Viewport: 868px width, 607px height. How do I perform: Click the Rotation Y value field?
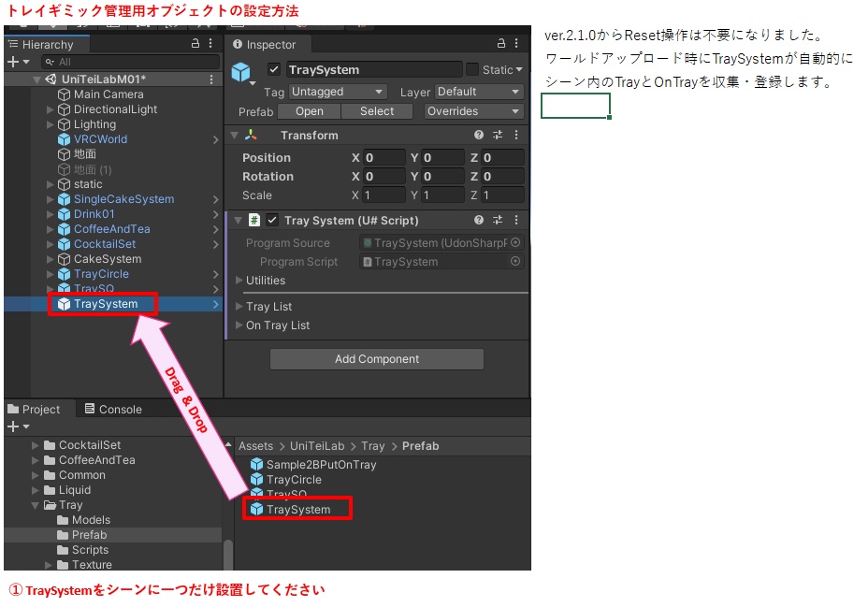coord(442,177)
